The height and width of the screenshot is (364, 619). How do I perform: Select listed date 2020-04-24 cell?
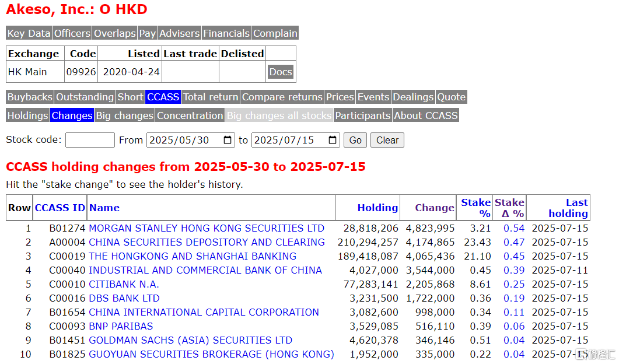click(130, 72)
